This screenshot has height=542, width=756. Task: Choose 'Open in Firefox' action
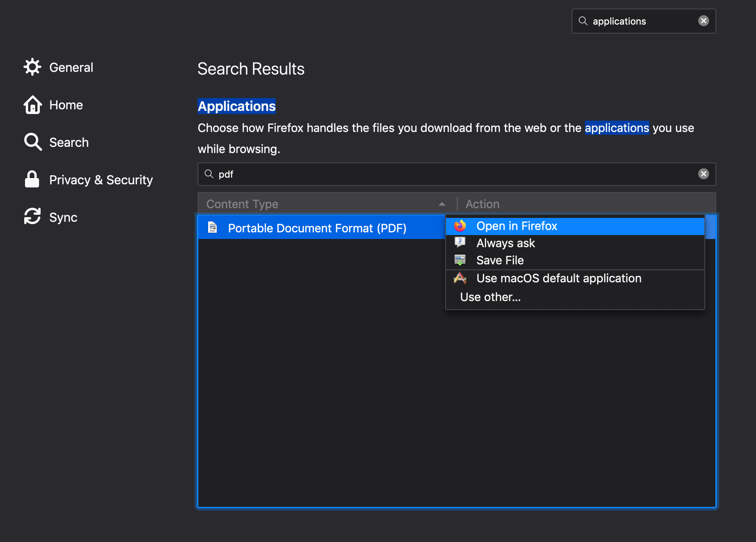point(575,226)
